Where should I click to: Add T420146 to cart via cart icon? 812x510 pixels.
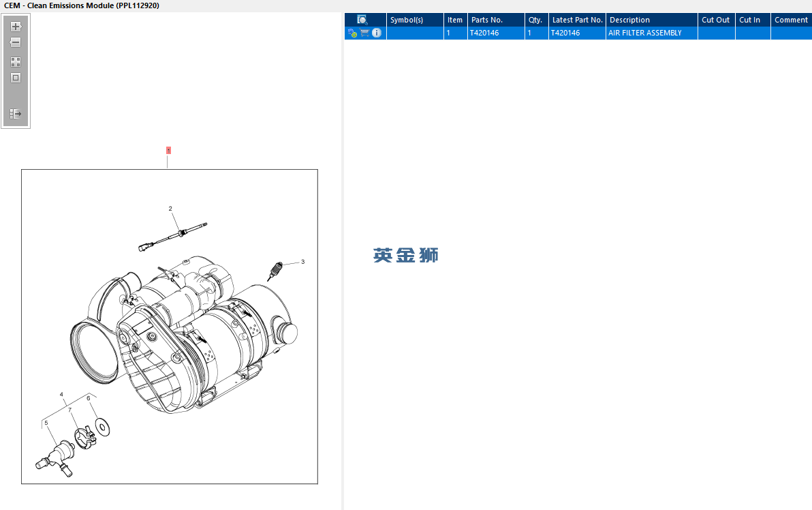tap(364, 33)
